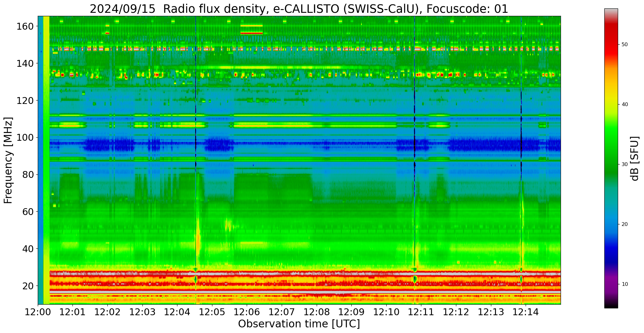Click the 12:07 time tick label
The height and width of the screenshot is (333, 644).
(282, 312)
